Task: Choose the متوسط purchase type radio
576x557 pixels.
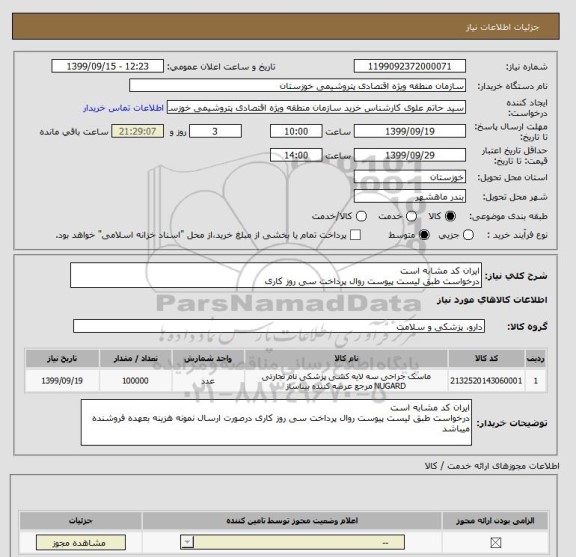Action: [424, 235]
